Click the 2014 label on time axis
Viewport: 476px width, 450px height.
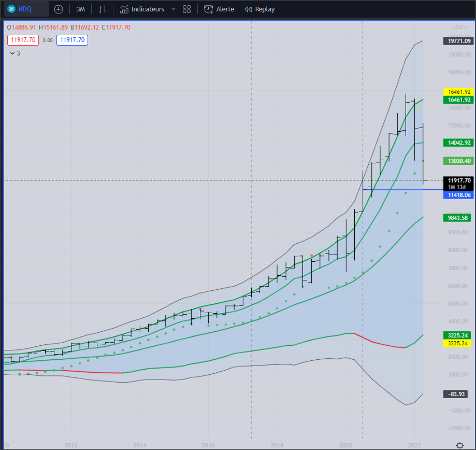pos(140,445)
